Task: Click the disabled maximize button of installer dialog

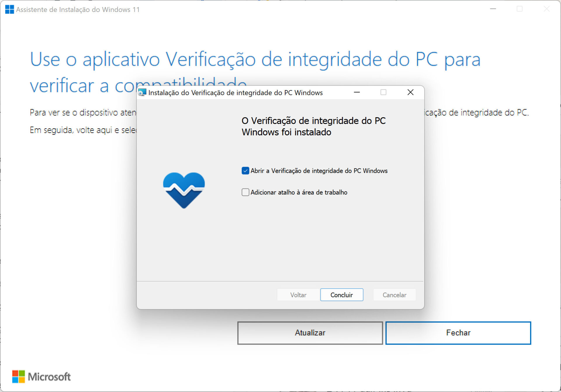Action: (x=383, y=92)
